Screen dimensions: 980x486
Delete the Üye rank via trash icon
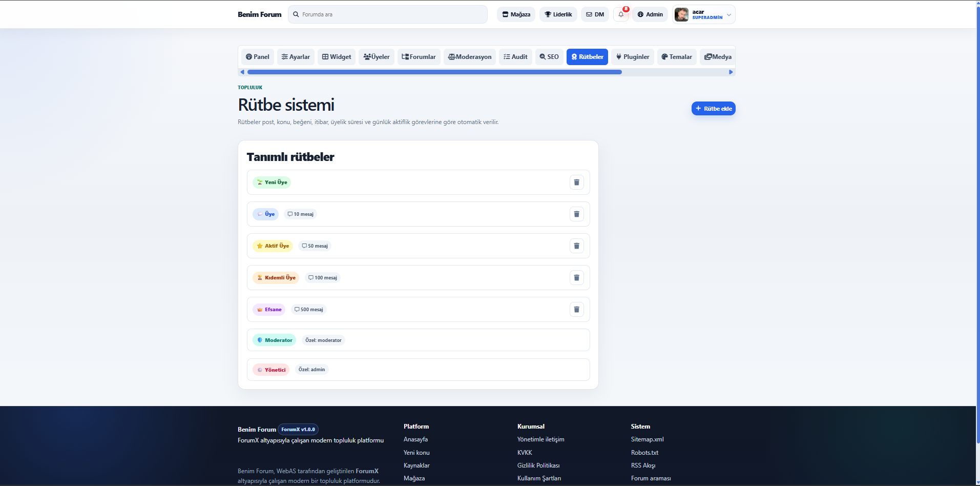point(576,214)
